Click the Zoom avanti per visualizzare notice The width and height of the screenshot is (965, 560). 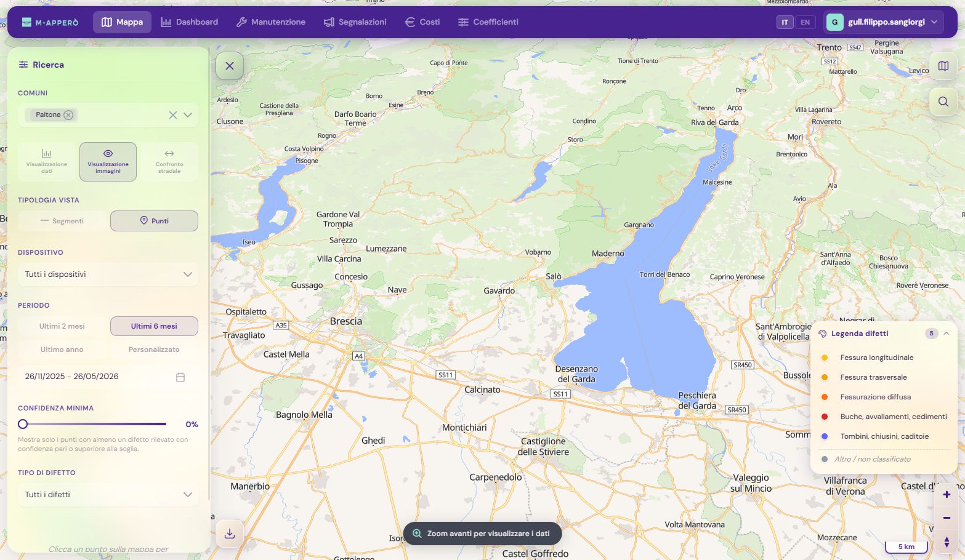click(x=482, y=534)
